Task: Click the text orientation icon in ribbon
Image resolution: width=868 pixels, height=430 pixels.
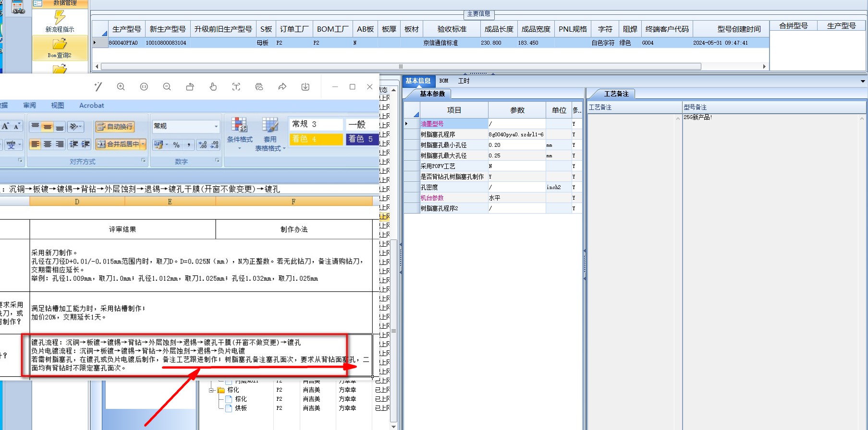Action: [x=75, y=127]
